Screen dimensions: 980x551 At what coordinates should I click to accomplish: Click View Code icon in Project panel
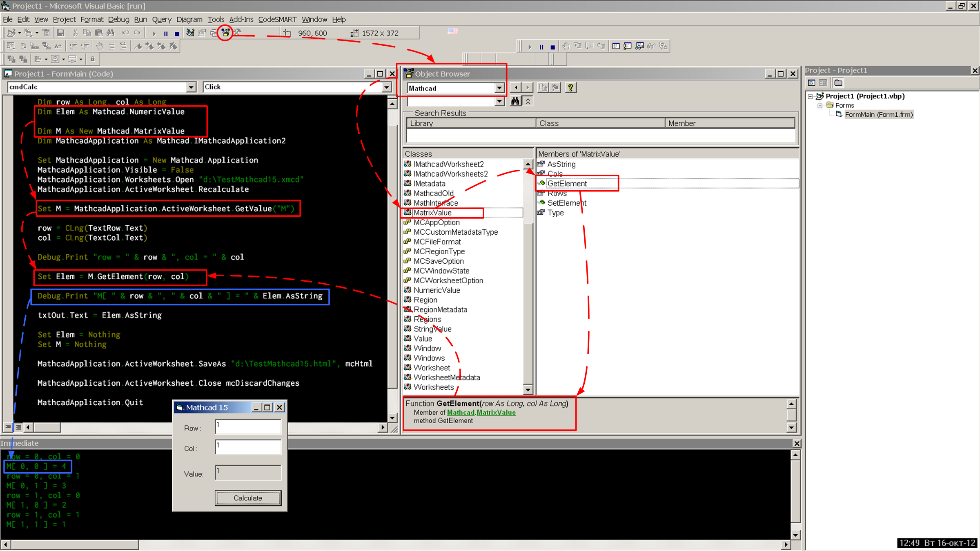tap(812, 83)
